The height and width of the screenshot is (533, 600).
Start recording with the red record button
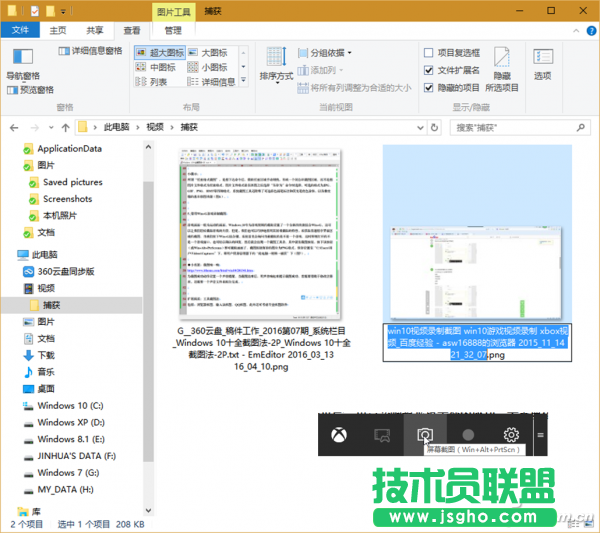click(x=468, y=435)
